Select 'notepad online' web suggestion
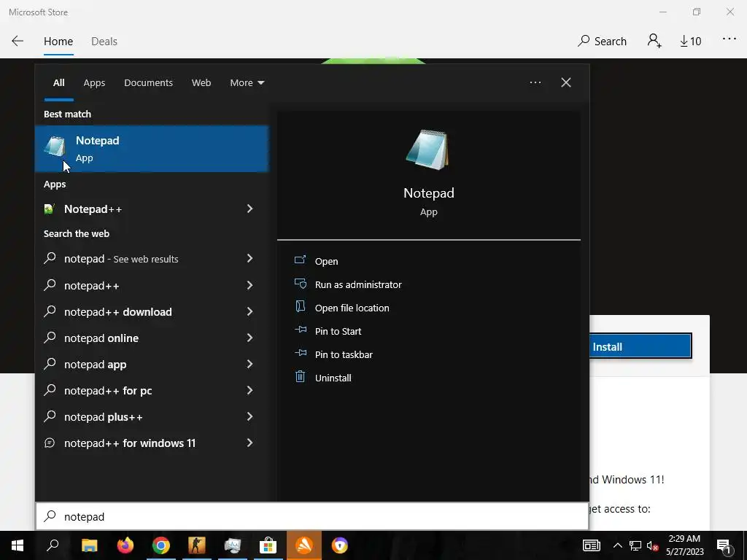The height and width of the screenshot is (560, 747). click(x=101, y=338)
